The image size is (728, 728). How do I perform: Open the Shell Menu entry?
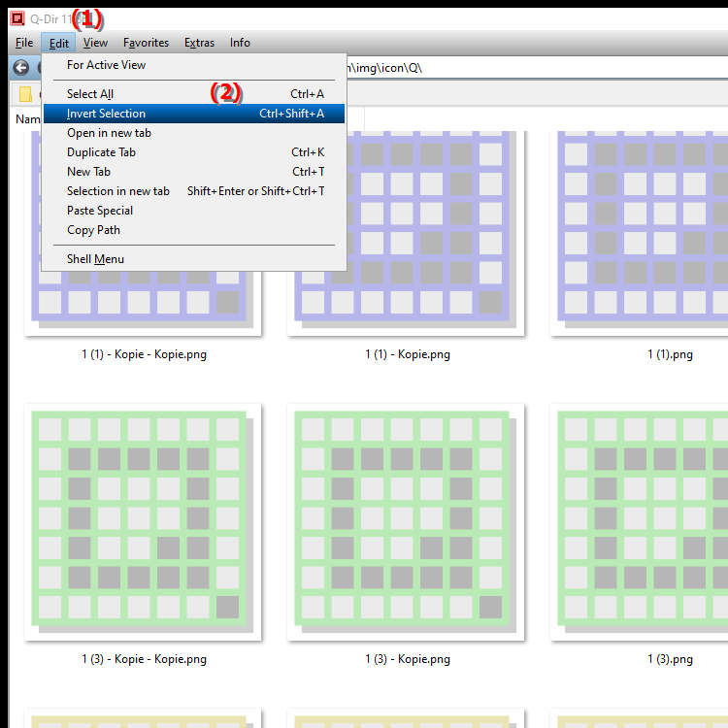tap(194, 259)
